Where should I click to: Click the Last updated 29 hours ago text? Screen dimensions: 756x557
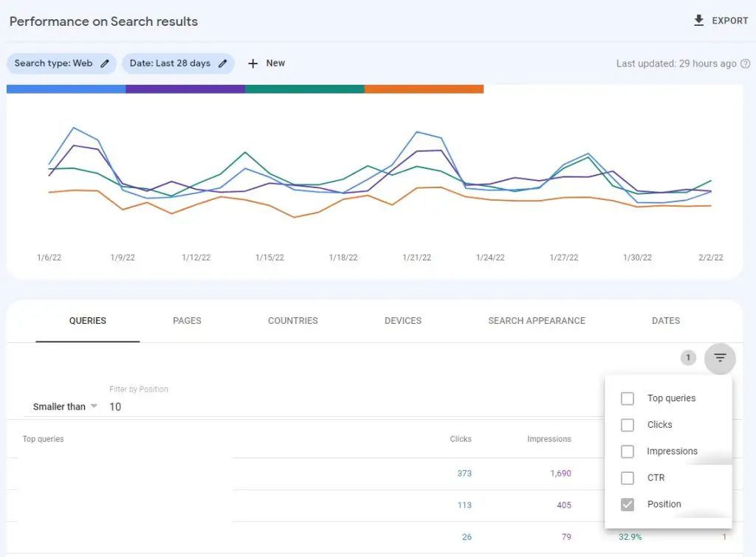click(676, 63)
